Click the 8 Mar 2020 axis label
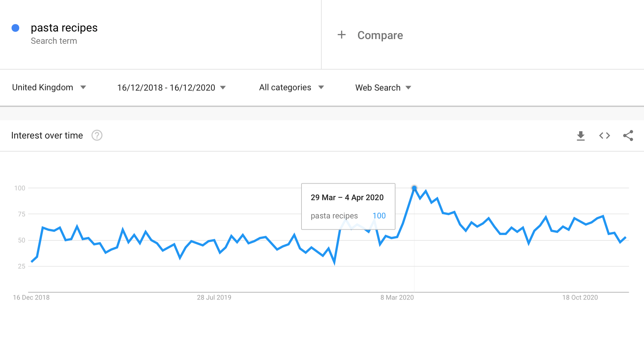644x340 pixels. click(x=397, y=298)
